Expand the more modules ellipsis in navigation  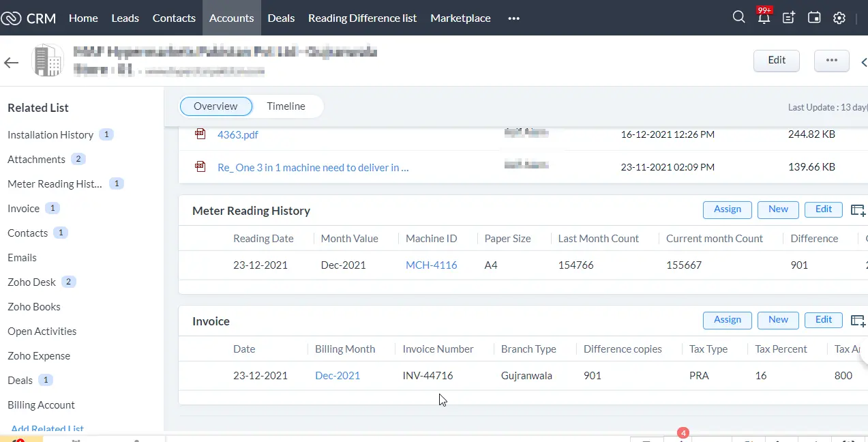(513, 18)
